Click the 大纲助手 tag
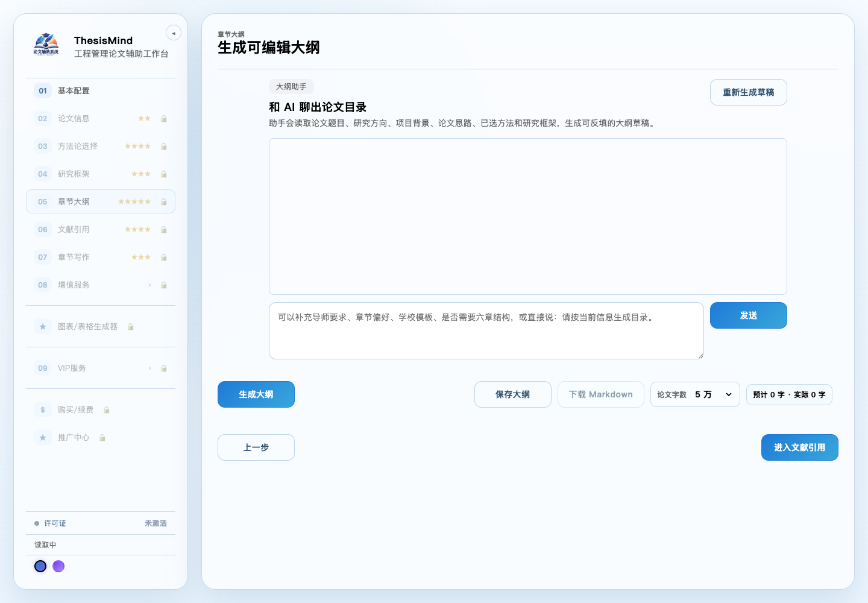 [x=291, y=87]
